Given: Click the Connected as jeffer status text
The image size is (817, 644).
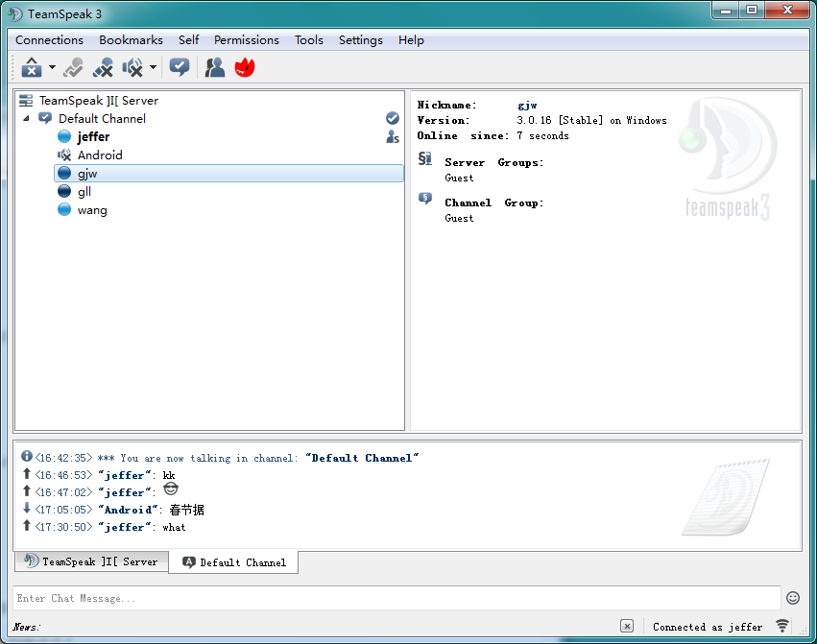Looking at the screenshot, I should pyautogui.click(x=707, y=627).
